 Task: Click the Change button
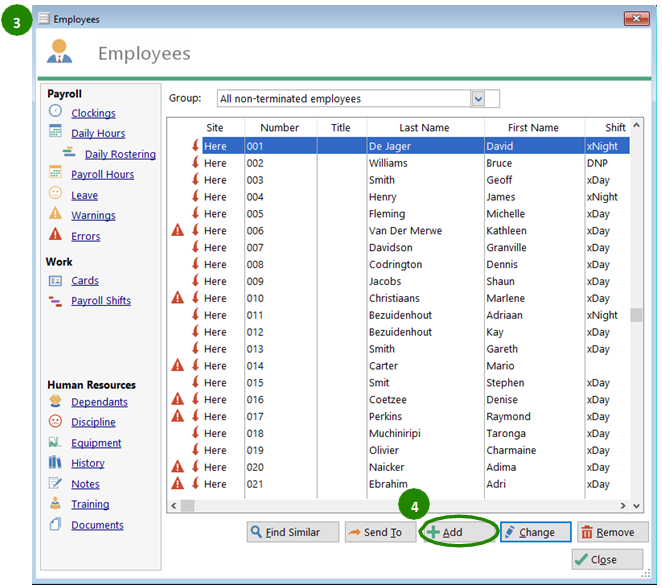pyautogui.click(x=536, y=532)
